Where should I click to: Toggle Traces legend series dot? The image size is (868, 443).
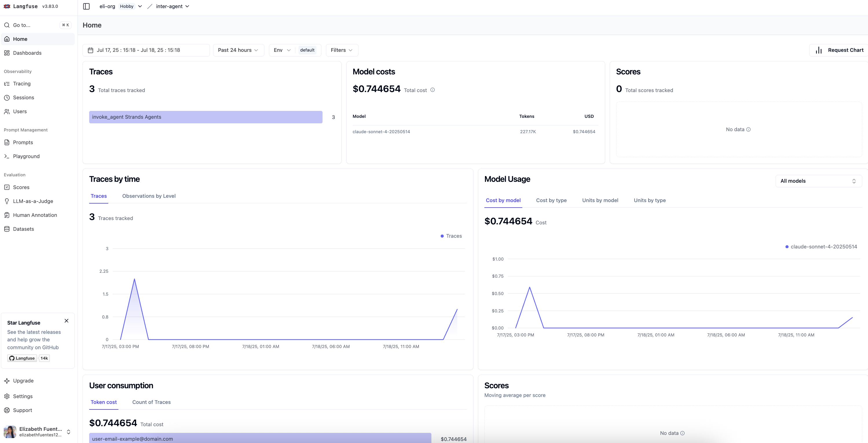pyautogui.click(x=442, y=236)
